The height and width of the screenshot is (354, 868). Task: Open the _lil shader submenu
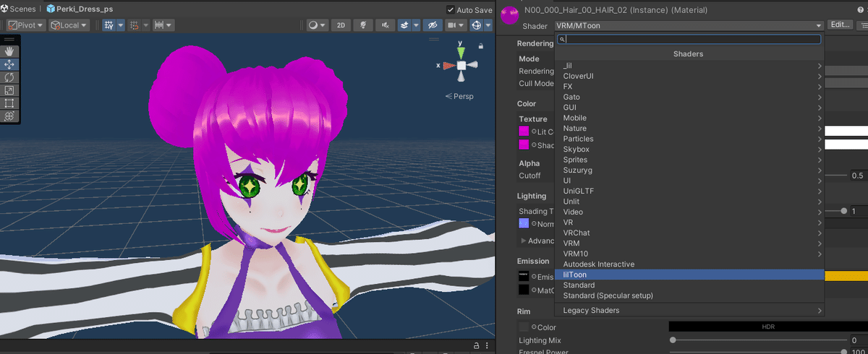point(689,66)
